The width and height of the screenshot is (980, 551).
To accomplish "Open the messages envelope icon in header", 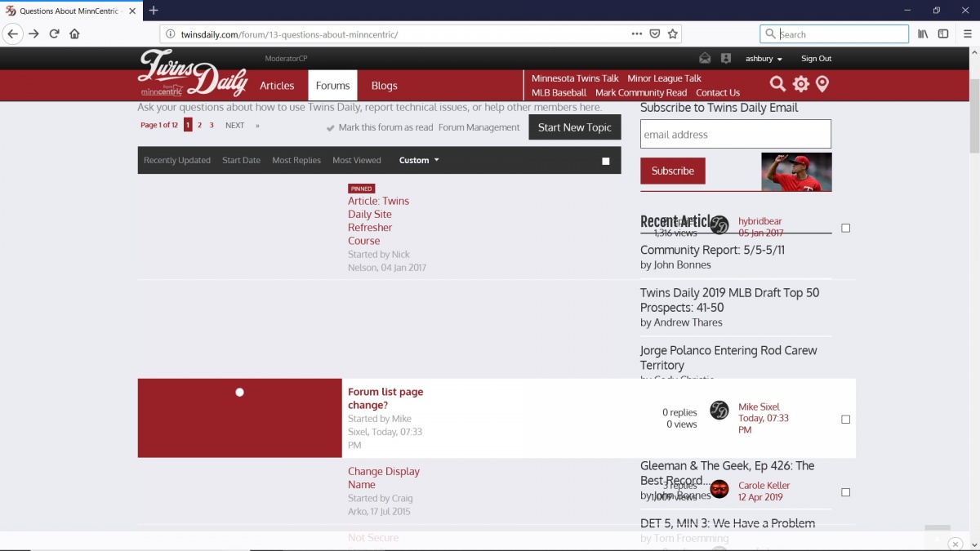I will coord(705,59).
